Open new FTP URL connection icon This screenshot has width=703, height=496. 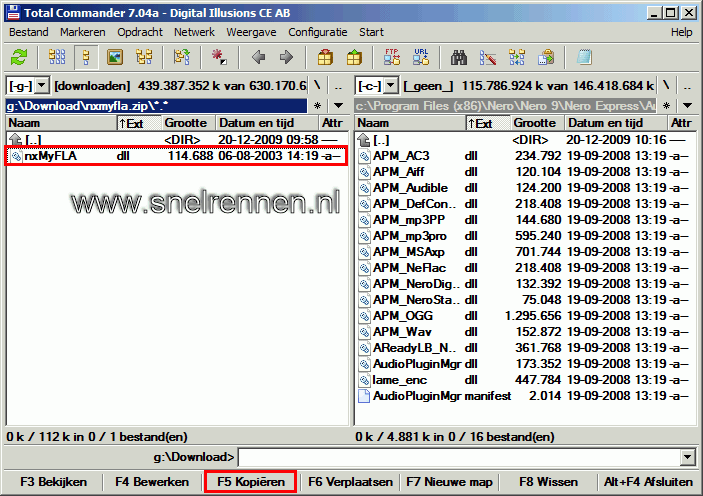tap(421, 57)
